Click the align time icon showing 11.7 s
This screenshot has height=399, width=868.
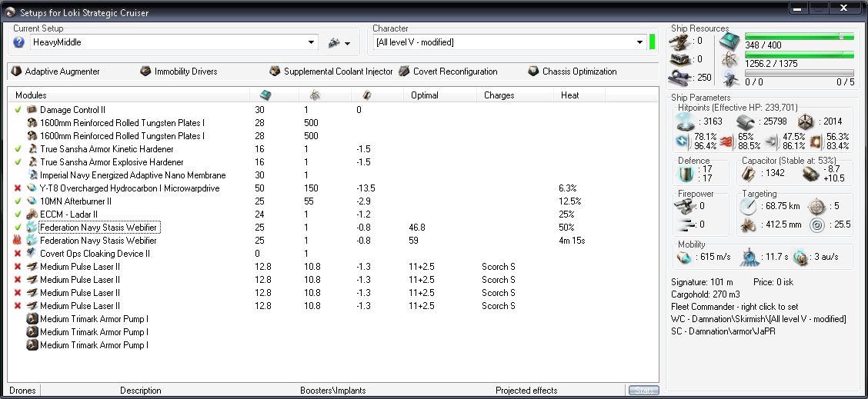(x=749, y=256)
